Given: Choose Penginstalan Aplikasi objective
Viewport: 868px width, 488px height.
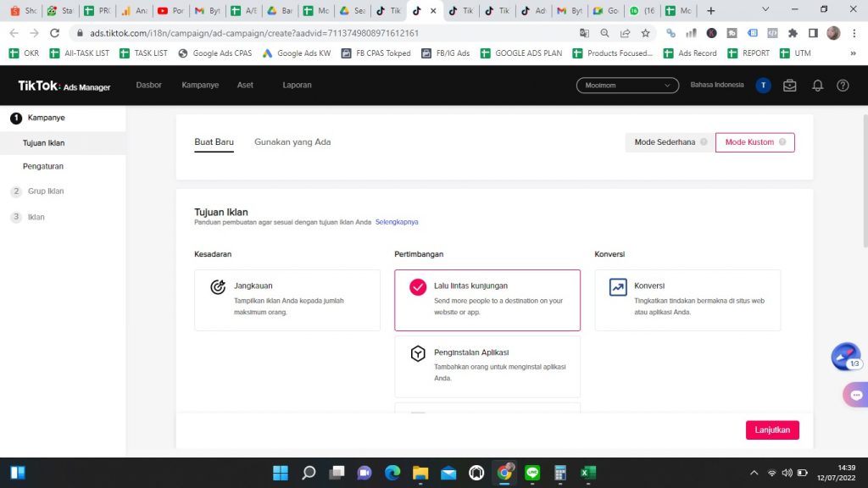Looking at the screenshot, I should (x=487, y=366).
